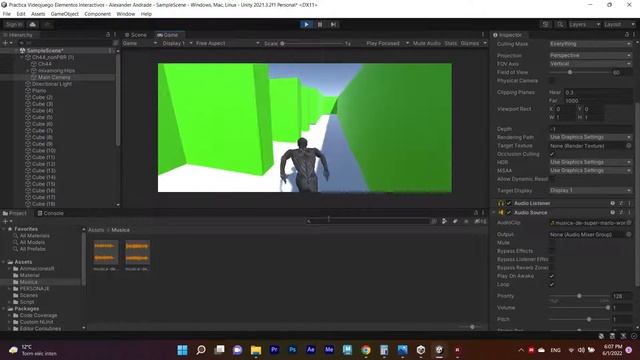Open the cloud services icon next to Sign in
Image resolution: width=640 pixels, height=360 pixels.
[33, 24]
